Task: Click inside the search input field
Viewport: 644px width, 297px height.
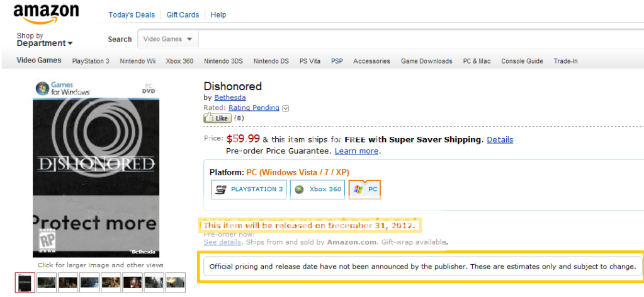Action: click(421, 39)
